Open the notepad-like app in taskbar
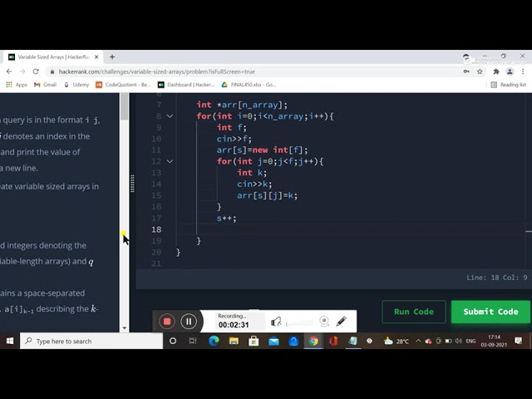This screenshot has height=399, width=532. coord(352,341)
